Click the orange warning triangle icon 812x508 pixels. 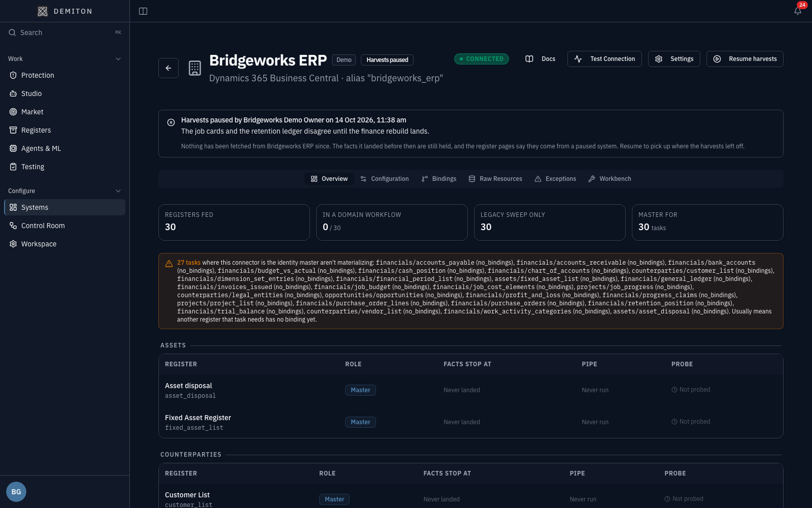point(169,264)
